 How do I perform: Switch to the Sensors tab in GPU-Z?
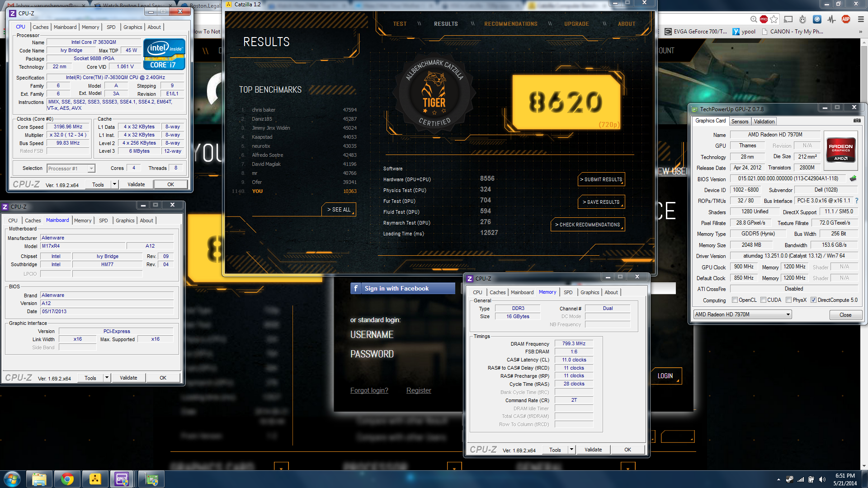point(740,121)
